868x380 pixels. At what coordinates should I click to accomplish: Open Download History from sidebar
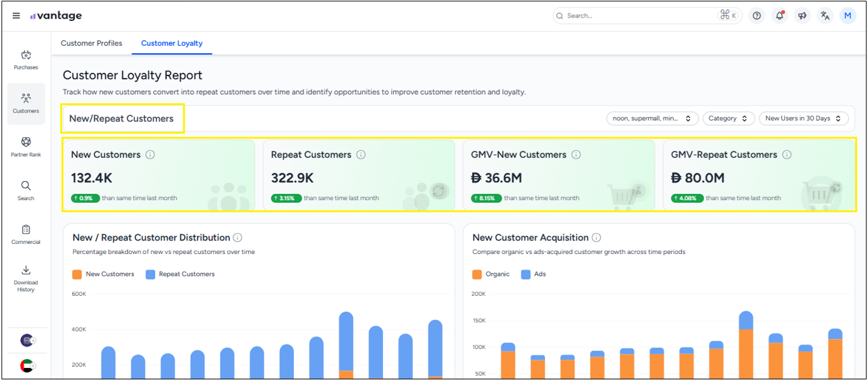[26, 278]
